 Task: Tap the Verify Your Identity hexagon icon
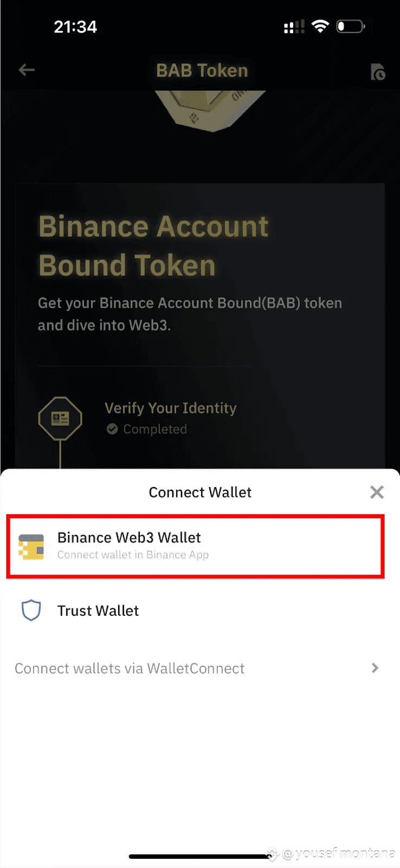(x=60, y=418)
